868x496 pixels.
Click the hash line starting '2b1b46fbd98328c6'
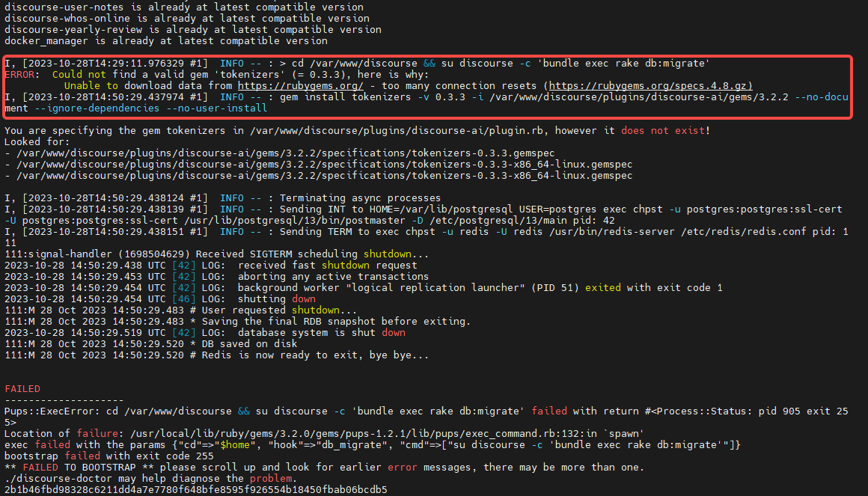click(x=196, y=490)
